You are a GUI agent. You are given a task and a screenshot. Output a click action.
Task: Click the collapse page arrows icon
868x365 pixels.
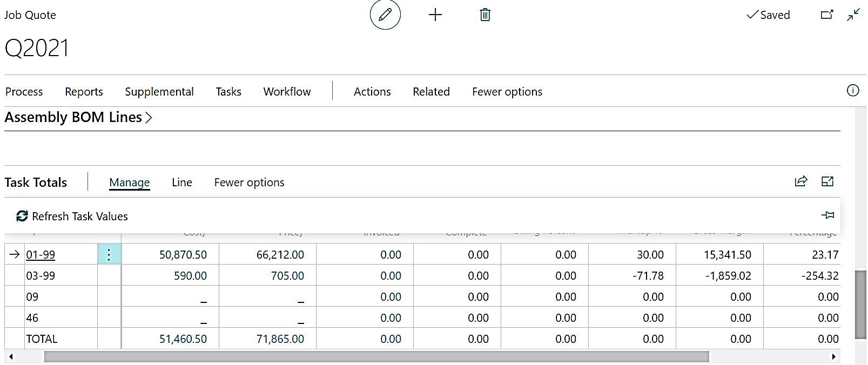[853, 15]
